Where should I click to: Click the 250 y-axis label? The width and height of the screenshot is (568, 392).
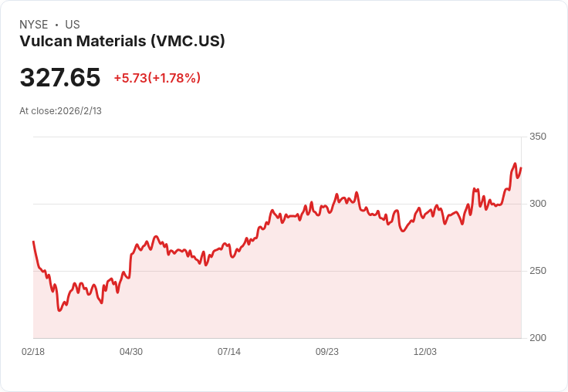pos(537,271)
